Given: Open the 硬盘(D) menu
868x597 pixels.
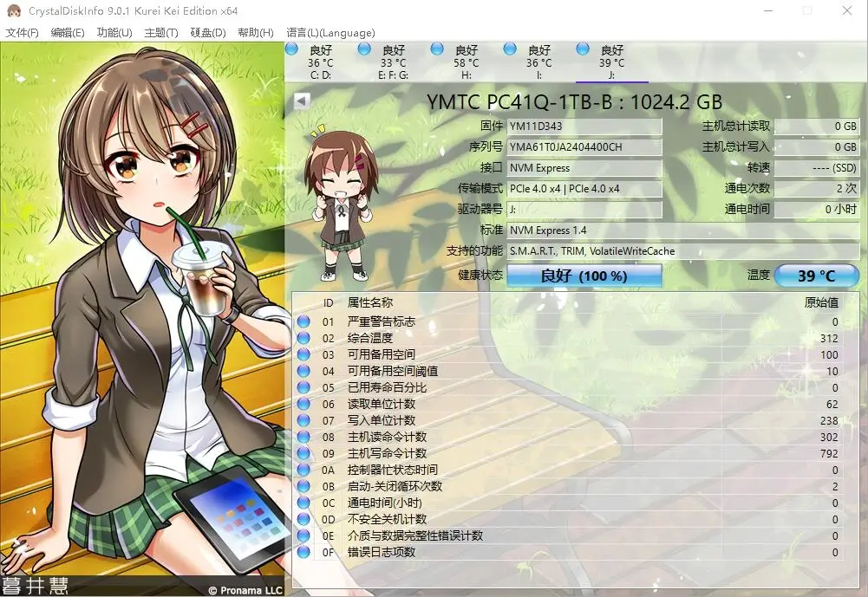Looking at the screenshot, I should [208, 33].
